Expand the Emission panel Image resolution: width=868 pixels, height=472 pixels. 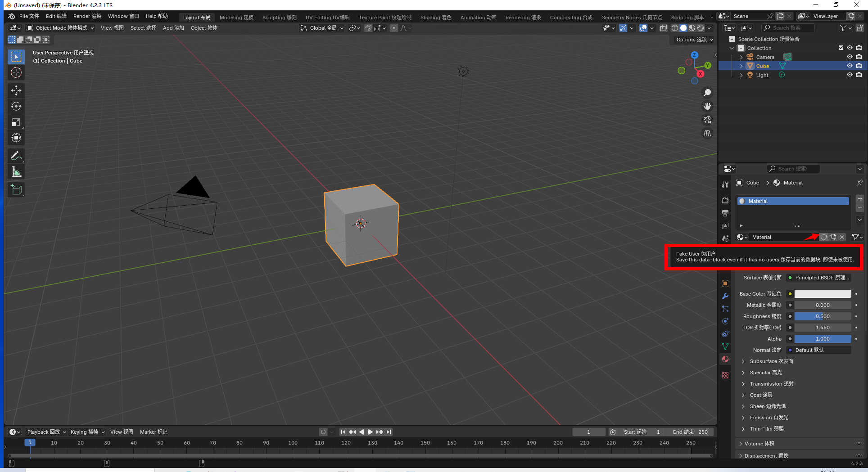769,418
